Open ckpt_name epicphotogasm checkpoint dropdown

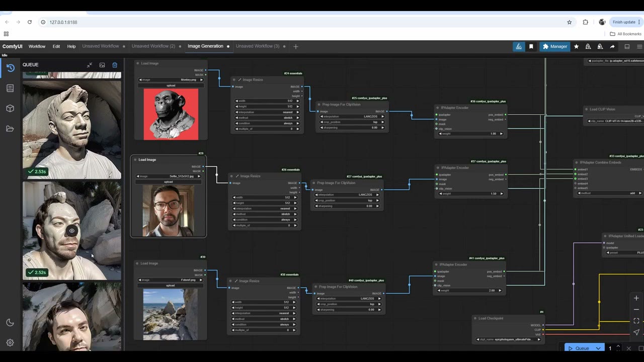coord(508,339)
